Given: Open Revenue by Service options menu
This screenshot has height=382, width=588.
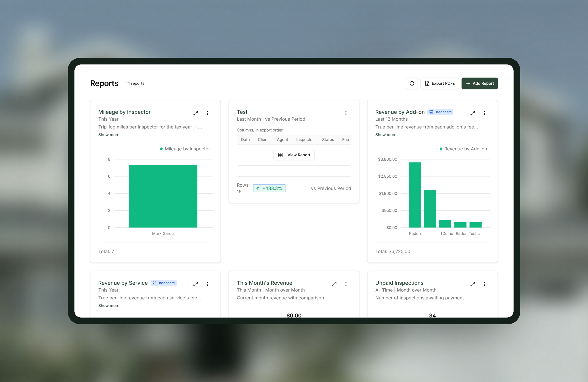Looking at the screenshot, I should [x=207, y=284].
